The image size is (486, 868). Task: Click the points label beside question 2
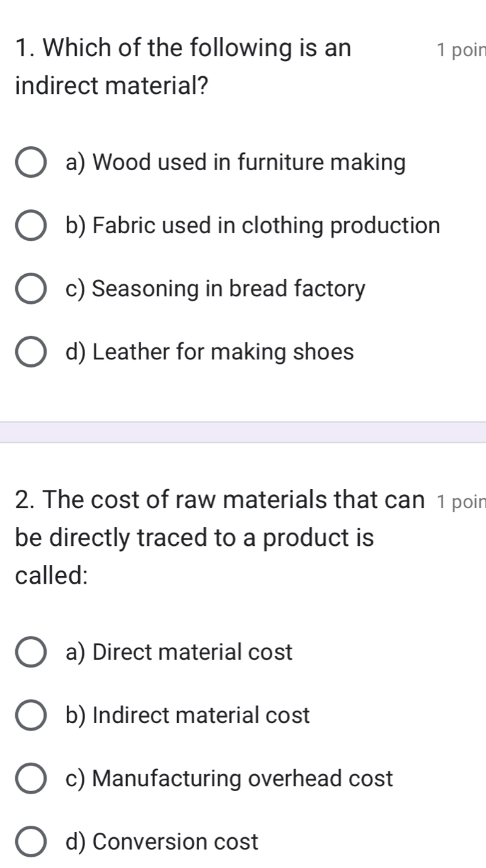(x=460, y=501)
